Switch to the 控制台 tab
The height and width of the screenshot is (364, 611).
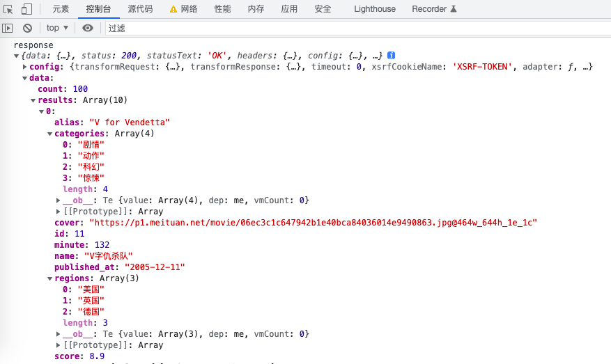tap(99, 9)
